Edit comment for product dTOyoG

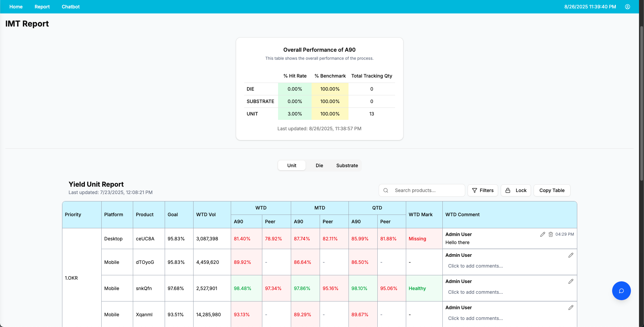pyautogui.click(x=571, y=255)
